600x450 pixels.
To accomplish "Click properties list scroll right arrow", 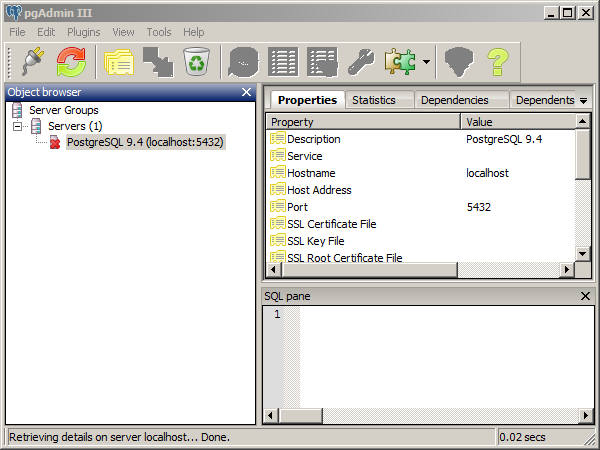I will pos(567,269).
